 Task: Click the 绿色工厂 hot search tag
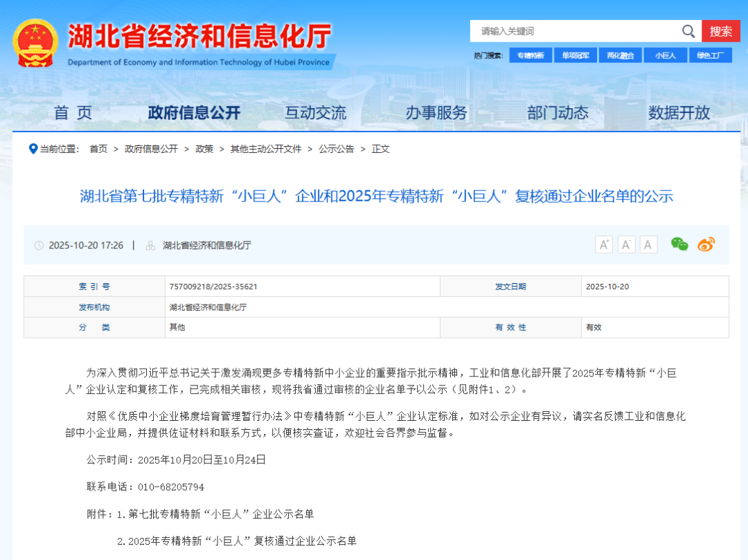point(710,55)
